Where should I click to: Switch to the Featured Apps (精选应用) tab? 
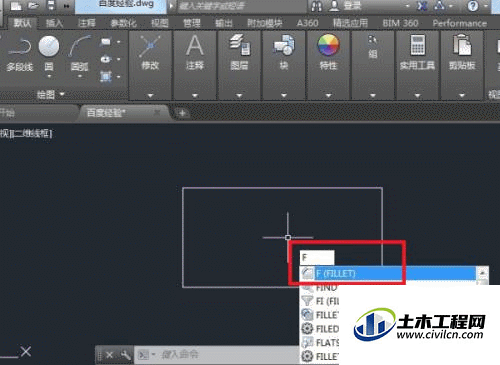pos(350,23)
